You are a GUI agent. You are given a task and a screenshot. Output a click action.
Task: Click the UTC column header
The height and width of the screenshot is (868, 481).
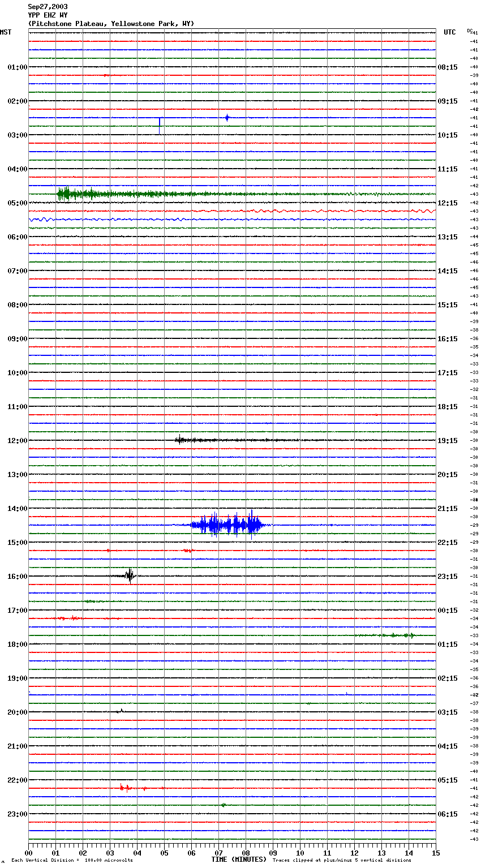450,32
